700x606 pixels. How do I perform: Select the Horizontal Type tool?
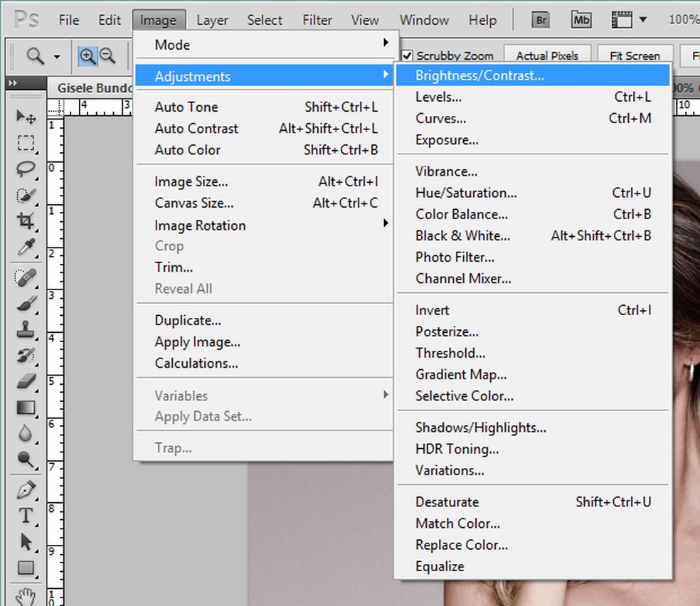(x=26, y=516)
